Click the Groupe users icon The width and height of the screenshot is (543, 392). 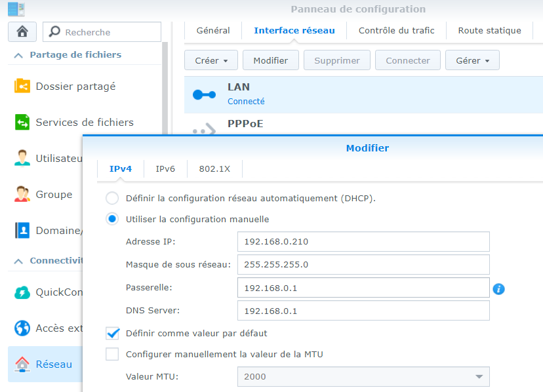click(x=22, y=195)
